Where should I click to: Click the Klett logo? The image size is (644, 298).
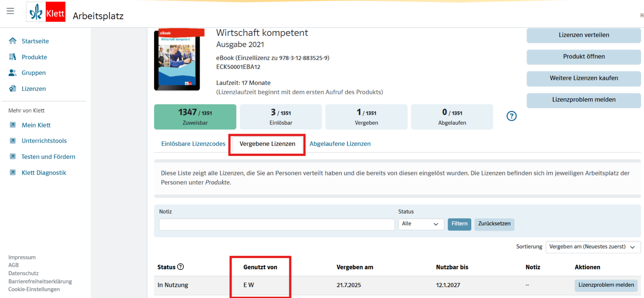(x=46, y=12)
